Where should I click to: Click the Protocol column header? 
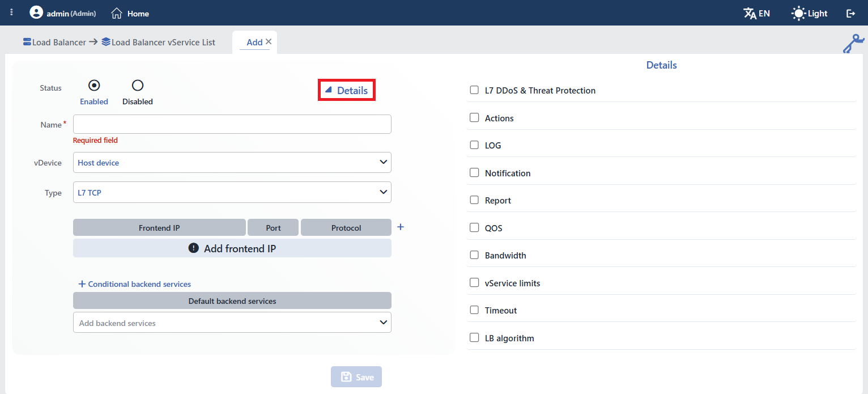(x=346, y=227)
